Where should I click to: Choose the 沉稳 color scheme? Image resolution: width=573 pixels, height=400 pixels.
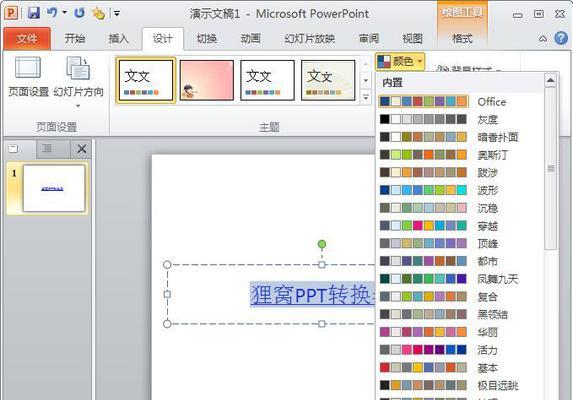(x=460, y=208)
